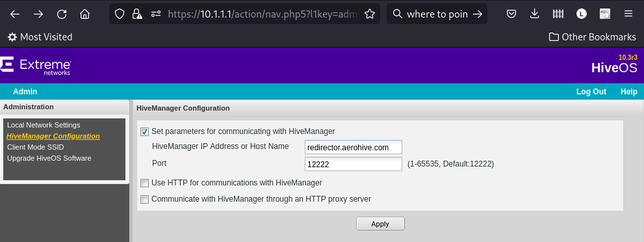Apply the HiveManager configuration
The height and width of the screenshot is (242, 644).
click(380, 224)
